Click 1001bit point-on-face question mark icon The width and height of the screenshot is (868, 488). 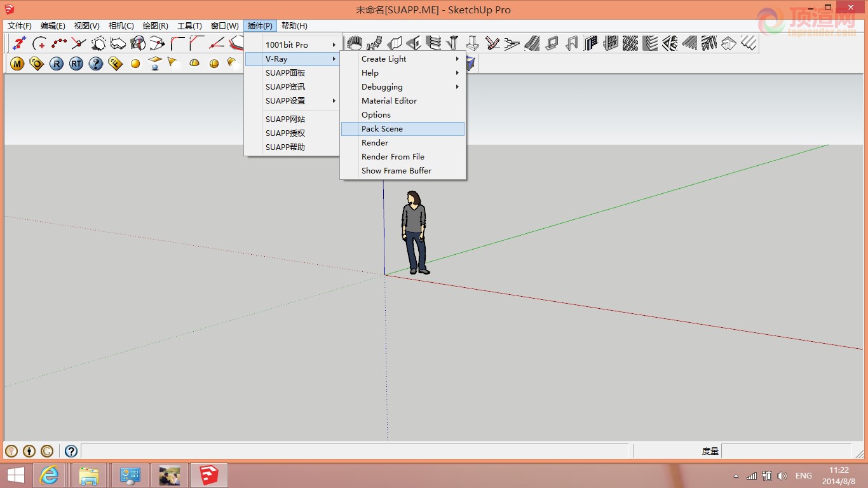pyautogui.click(x=20, y=43)
